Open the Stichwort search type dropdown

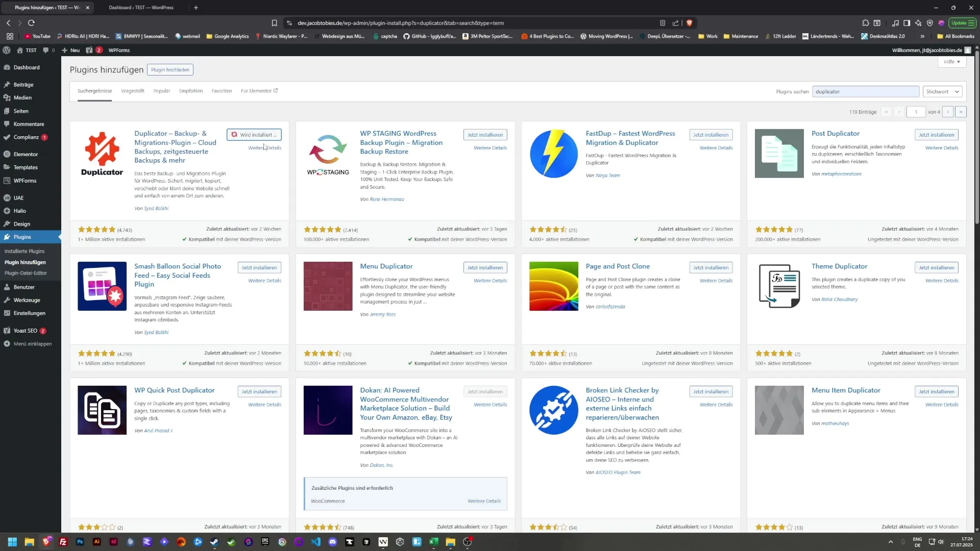(x=943, y=92)
